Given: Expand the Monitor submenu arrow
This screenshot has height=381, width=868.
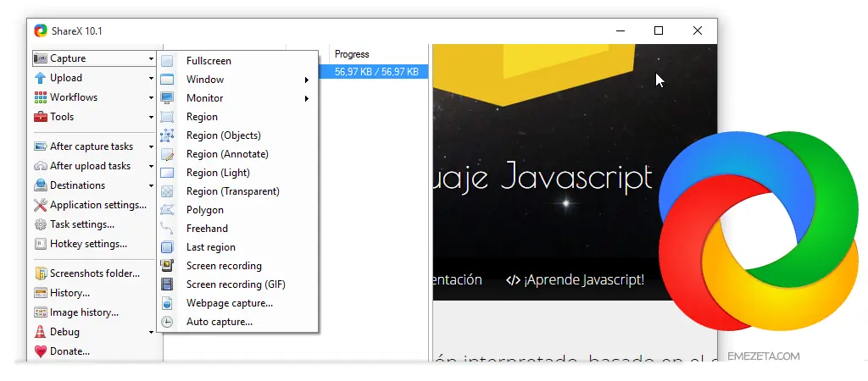Looking at the screenshot, I should coord(307,99).
